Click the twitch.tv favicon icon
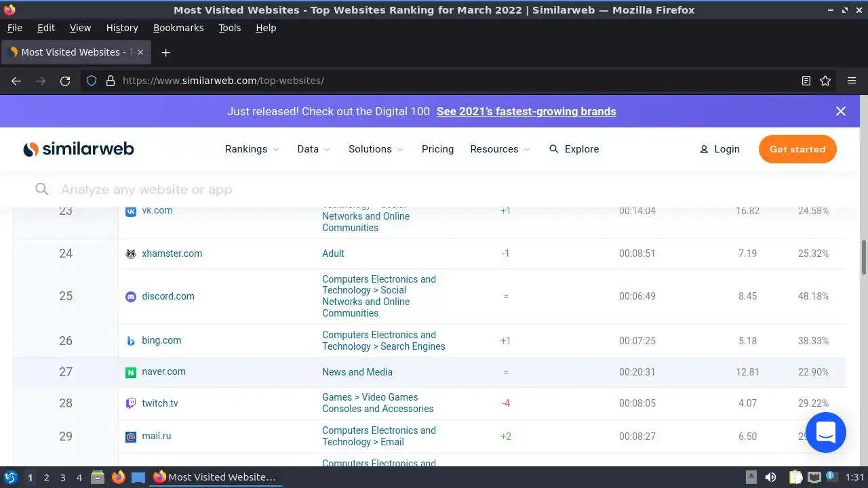The width and height of the screenshot is (868, 488). tap(131, 403)
